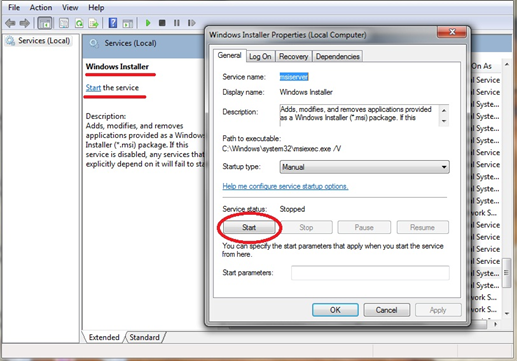Open the Action menu

point(41,7)
